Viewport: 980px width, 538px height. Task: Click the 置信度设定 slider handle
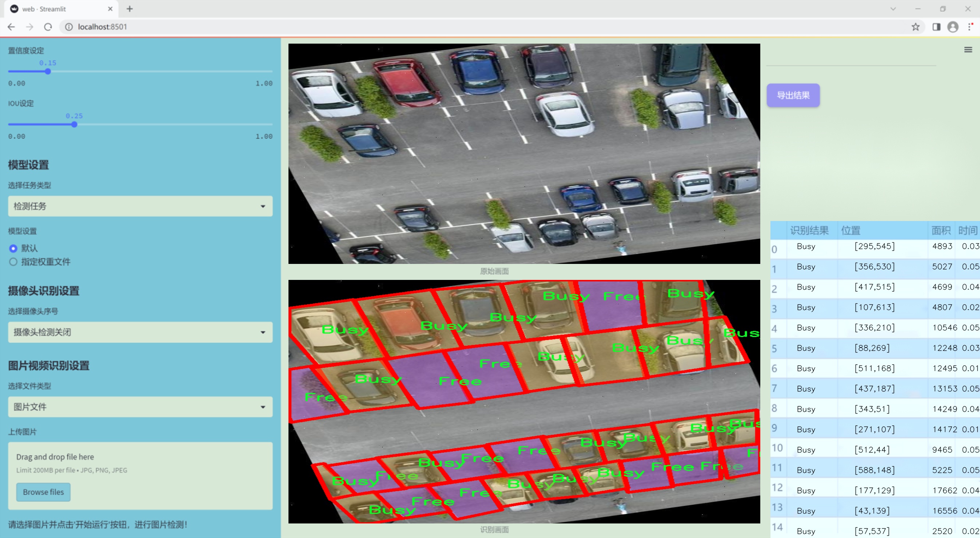pyautogui.click(x=48, y=72)
